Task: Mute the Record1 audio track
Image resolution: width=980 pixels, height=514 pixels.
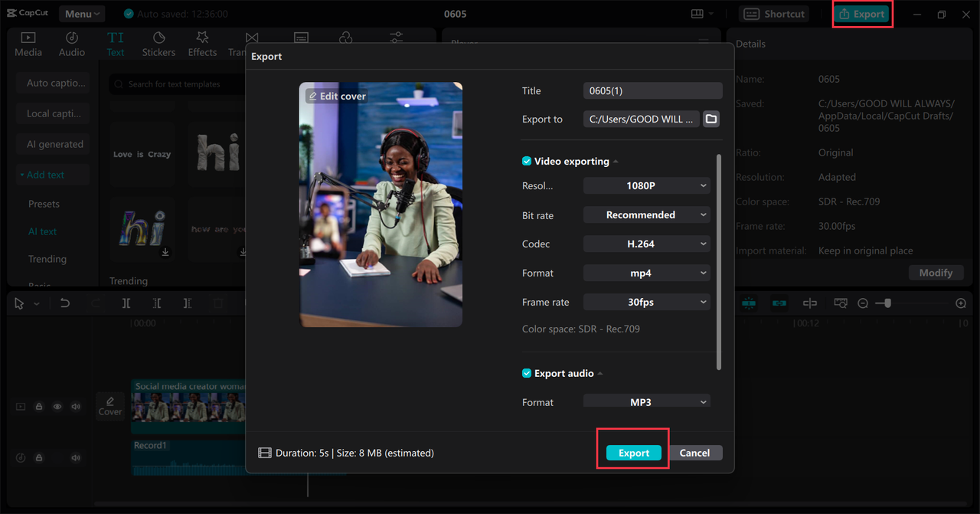Action: tap(76, 457)
